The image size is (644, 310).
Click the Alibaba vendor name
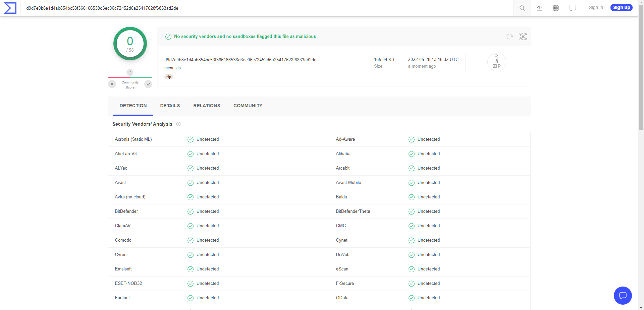(343, 154)
